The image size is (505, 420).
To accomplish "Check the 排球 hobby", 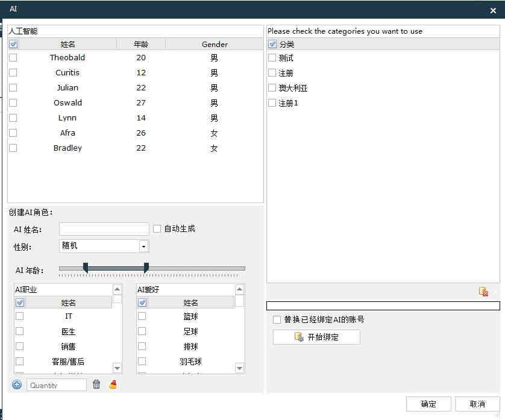I will (142, 346).
